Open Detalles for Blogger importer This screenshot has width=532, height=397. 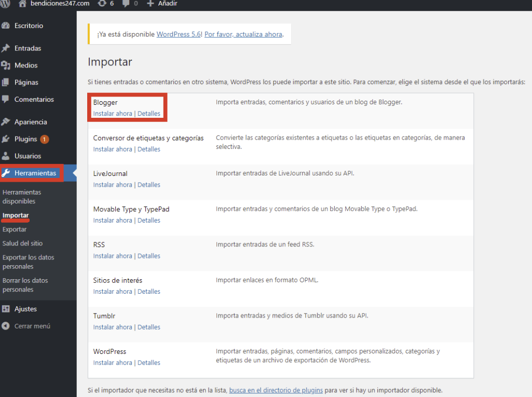pyautogui.click(x=148, y=114)
